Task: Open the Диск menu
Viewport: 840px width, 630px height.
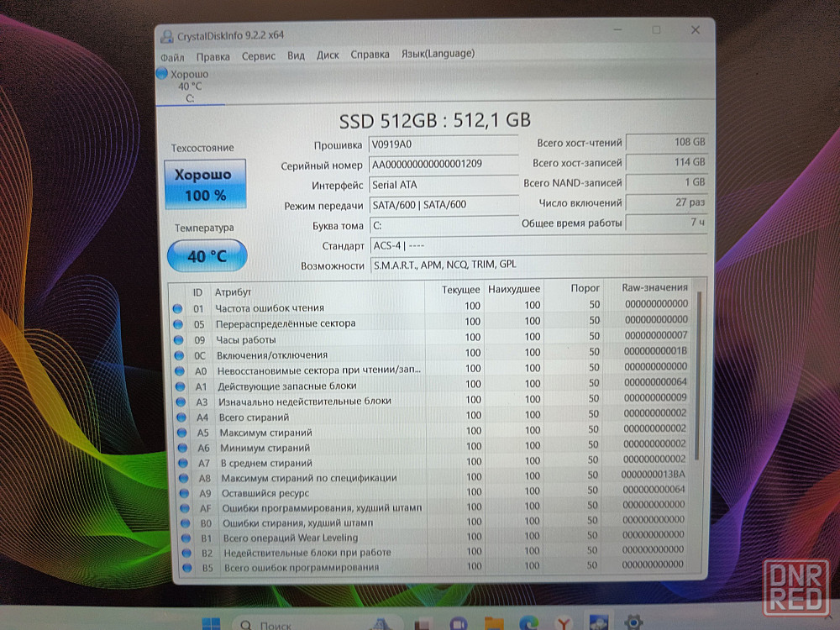Action: tap(328, 55)
